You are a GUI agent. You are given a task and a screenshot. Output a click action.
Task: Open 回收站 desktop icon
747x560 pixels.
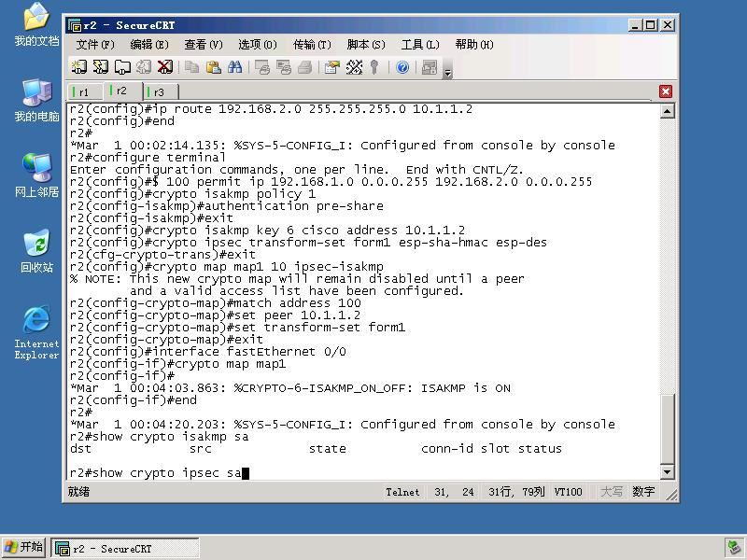[x=36, y=251]
